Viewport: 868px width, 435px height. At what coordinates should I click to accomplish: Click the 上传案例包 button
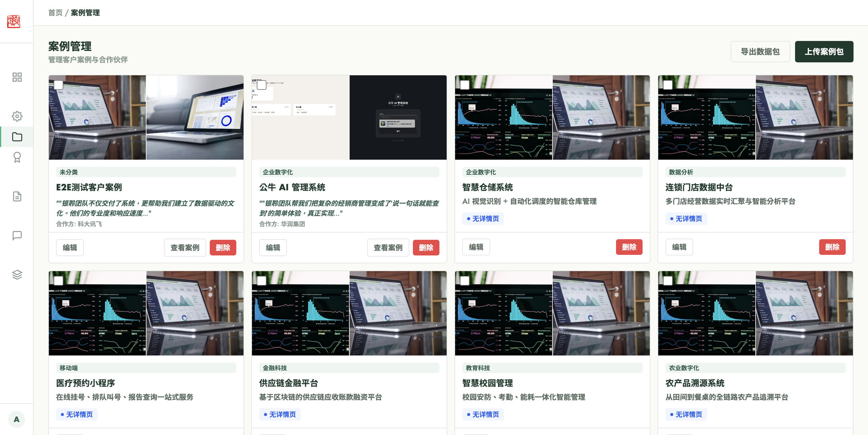point(824,52)
